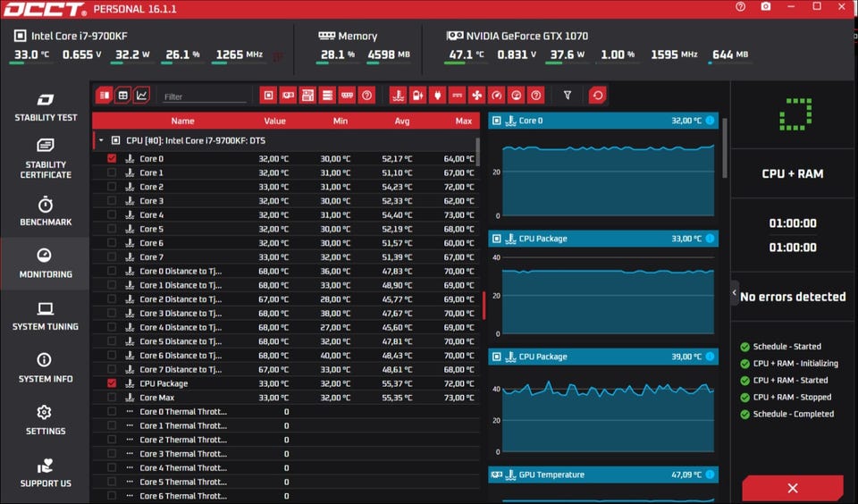Enable the Core 3 checkbox
Screen dimensions: 858x504
(112, 201)
